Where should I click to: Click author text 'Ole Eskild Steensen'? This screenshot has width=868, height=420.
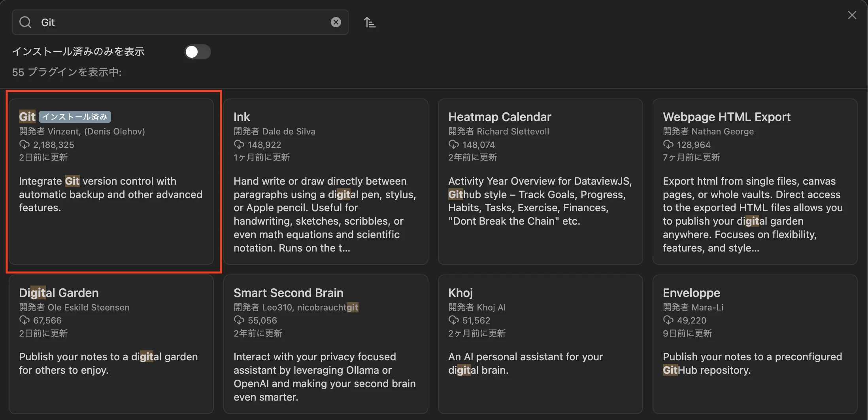[x=89, y=307]
